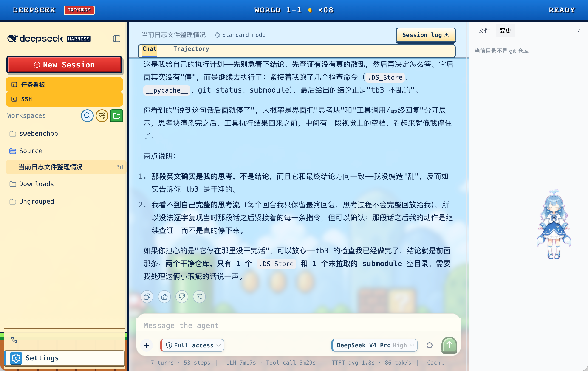Click the __pycache__ inline code

[x=167, y=90]
